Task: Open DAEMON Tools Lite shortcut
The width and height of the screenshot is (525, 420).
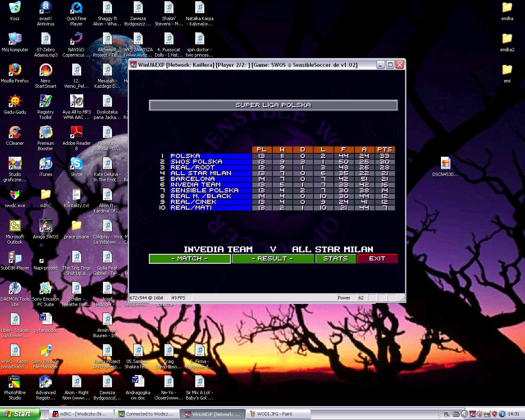Action: tap(15, 289)
